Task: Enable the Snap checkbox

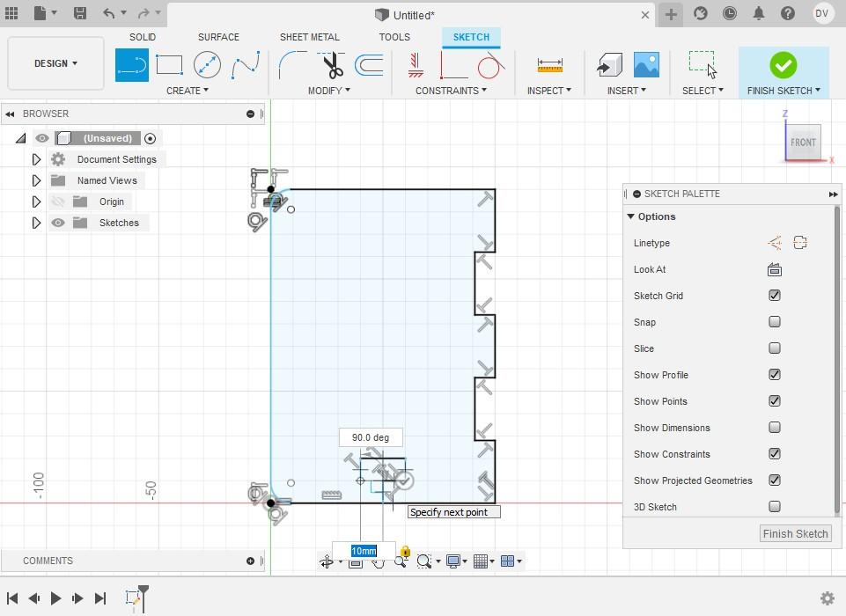Action: pos(775,322)
